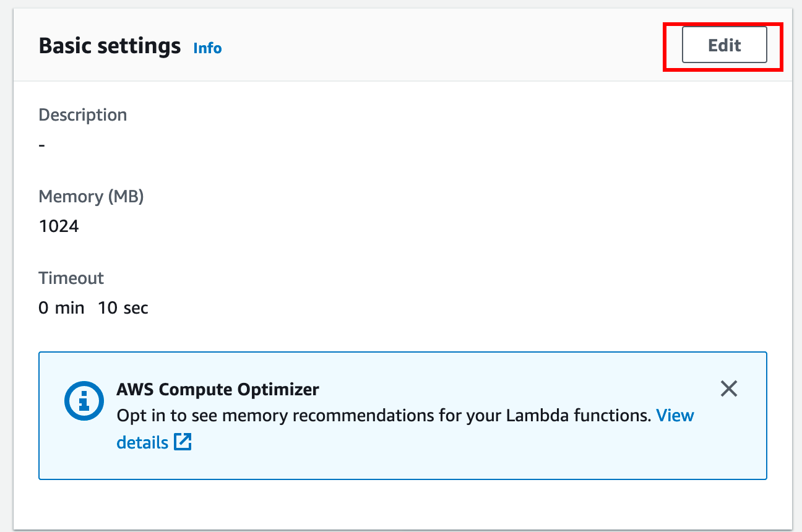The image size is (802, 532).
Task: Click the "10 sec" timeout value
Action: [x=123, y=307]
